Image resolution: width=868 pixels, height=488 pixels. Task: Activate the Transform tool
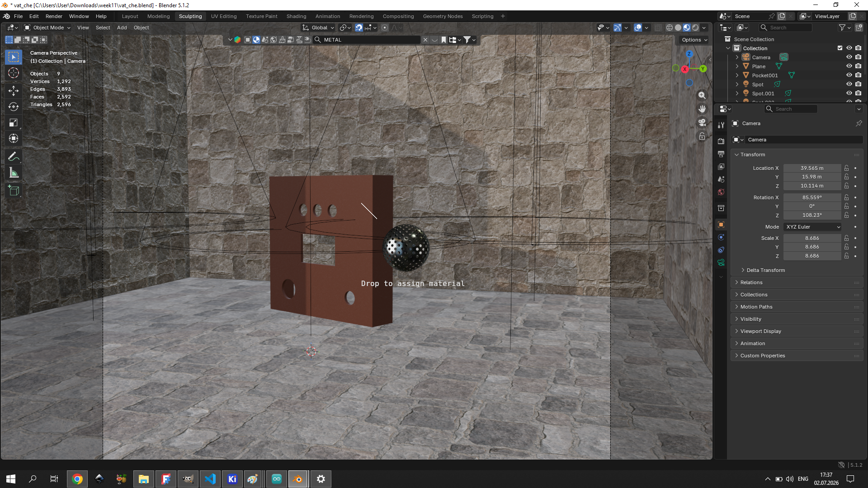tap(14, 138)
